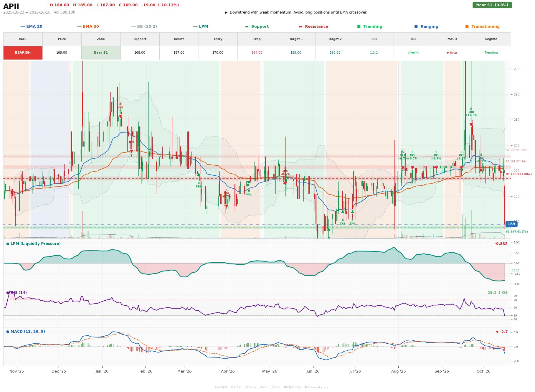Select the EMA 20 legend entry
Image resolution: width=535 pixels, height=392 pixels.
(32, 27)
